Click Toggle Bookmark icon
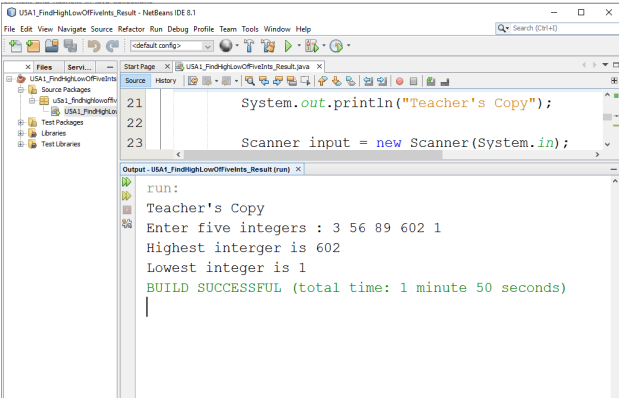619x398 pixels. (x=351, y=81)
